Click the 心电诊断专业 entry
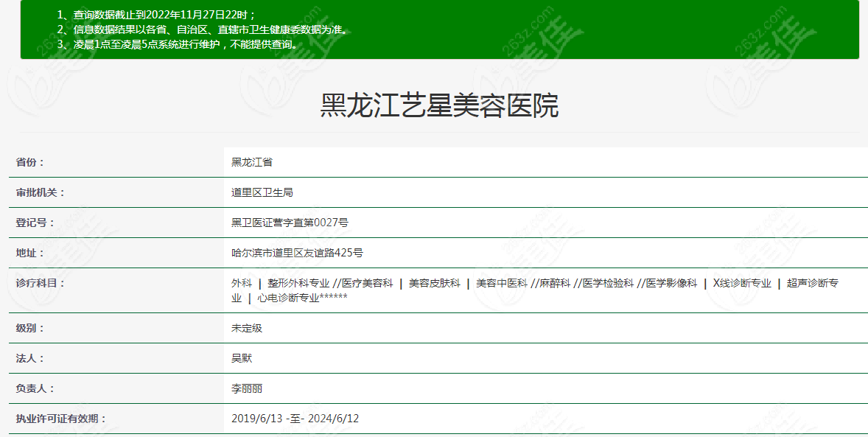 point(288,298)
